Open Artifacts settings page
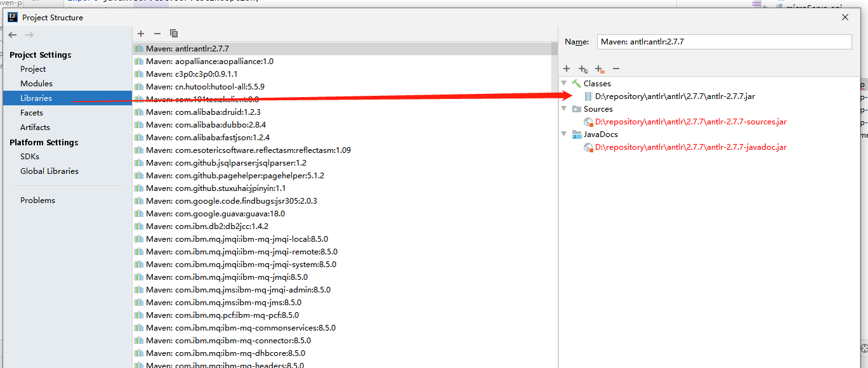868x368 pixels. pos(35,128)
